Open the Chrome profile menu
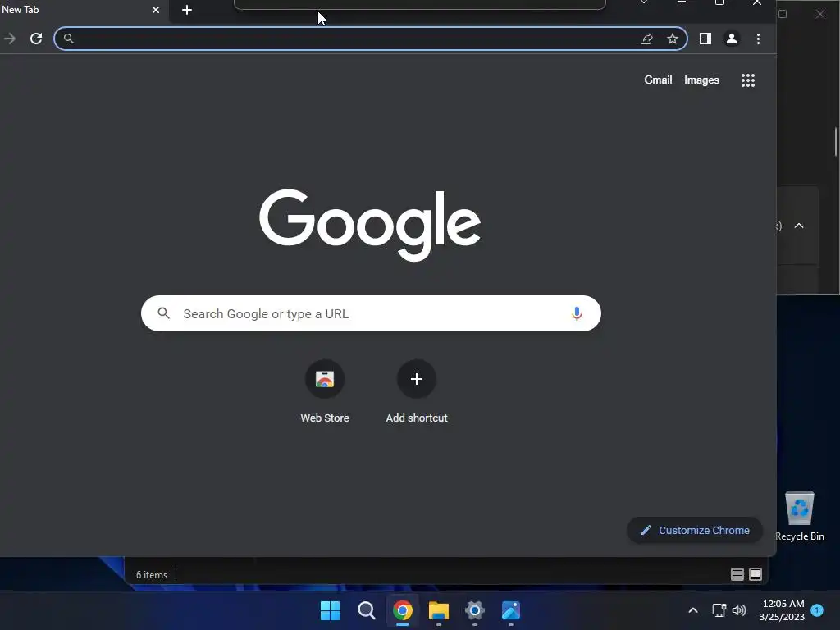Image resolution: width=840 pixels, height=630 pixels. point(731,39)
